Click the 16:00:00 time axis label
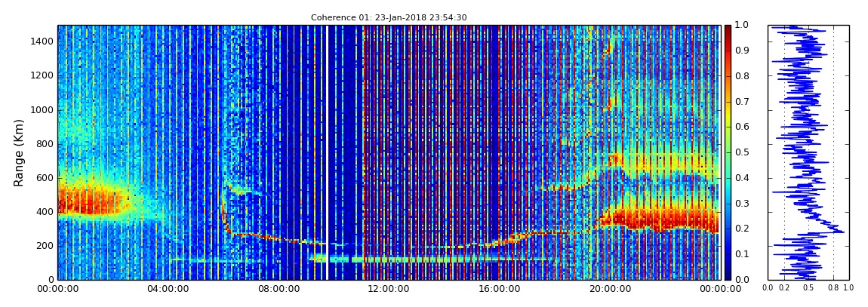 click(x=498, y=289)
